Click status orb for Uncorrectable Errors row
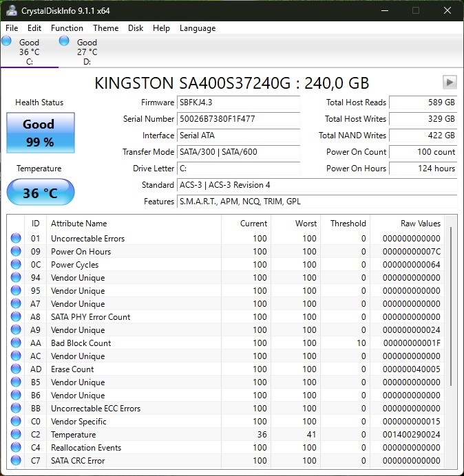 coord(16,238)
